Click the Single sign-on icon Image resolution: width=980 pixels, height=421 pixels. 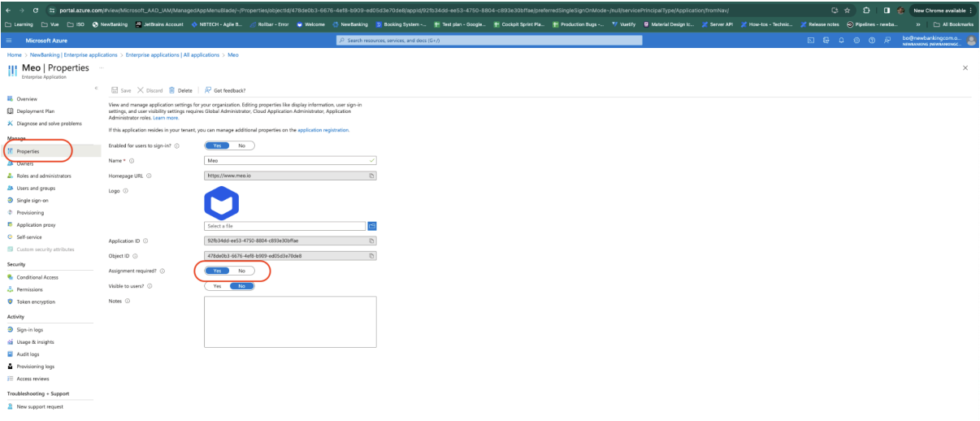(x=10, y=200)
